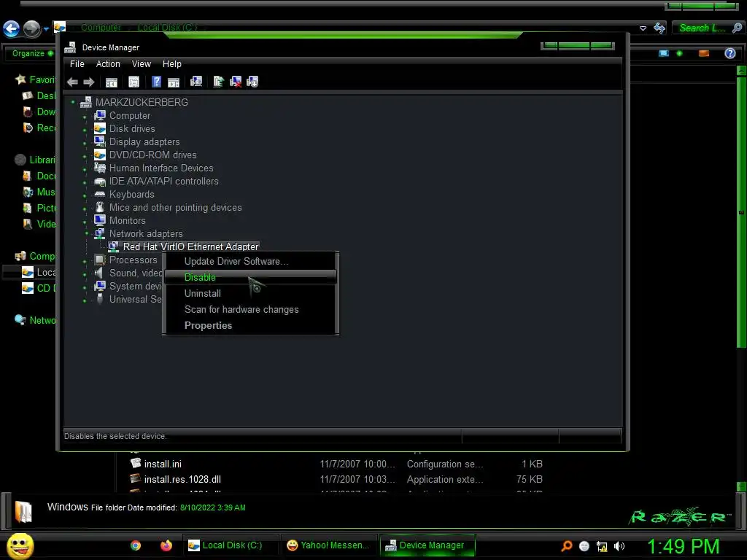Open the View menu

[x=141, y=64]
